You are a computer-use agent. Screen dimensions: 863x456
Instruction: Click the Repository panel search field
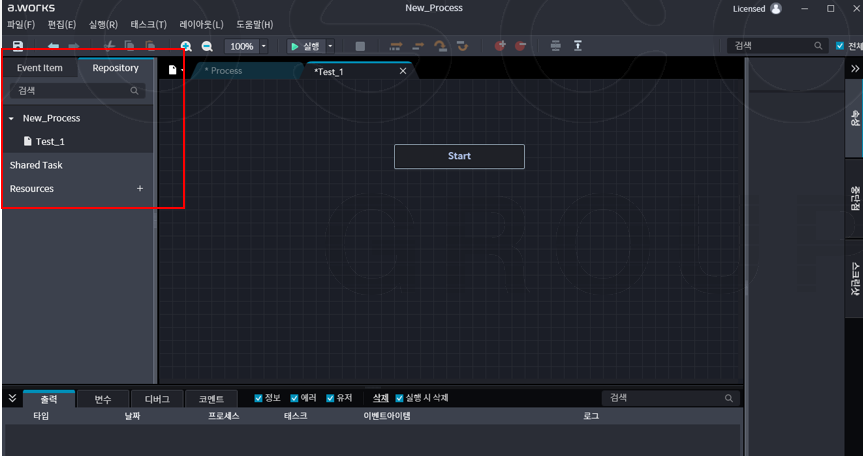78,91
